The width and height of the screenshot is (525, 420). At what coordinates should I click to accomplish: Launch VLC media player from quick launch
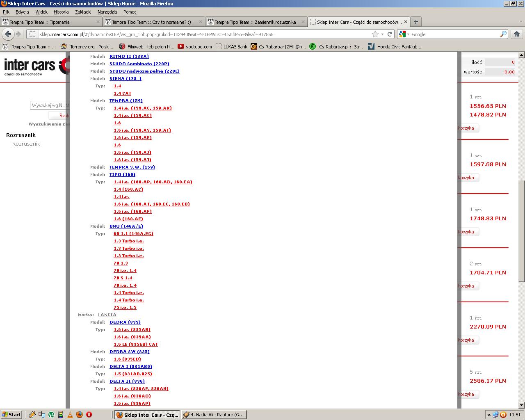[x=70, y=415]
